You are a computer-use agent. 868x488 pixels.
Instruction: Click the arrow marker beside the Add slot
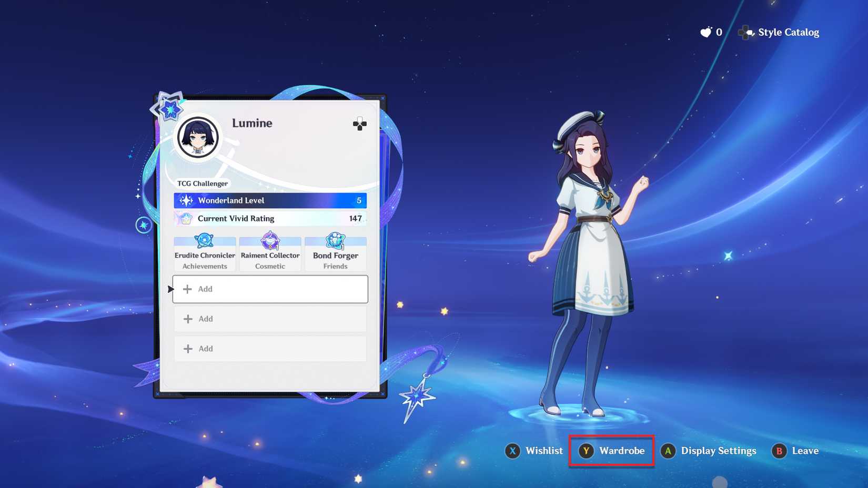(x=170, y=289)
